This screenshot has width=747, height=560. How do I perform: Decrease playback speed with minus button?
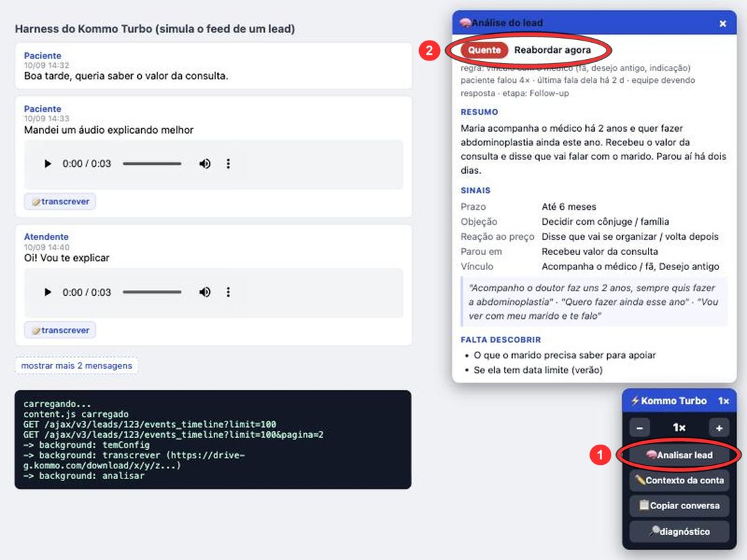[639, 428]
